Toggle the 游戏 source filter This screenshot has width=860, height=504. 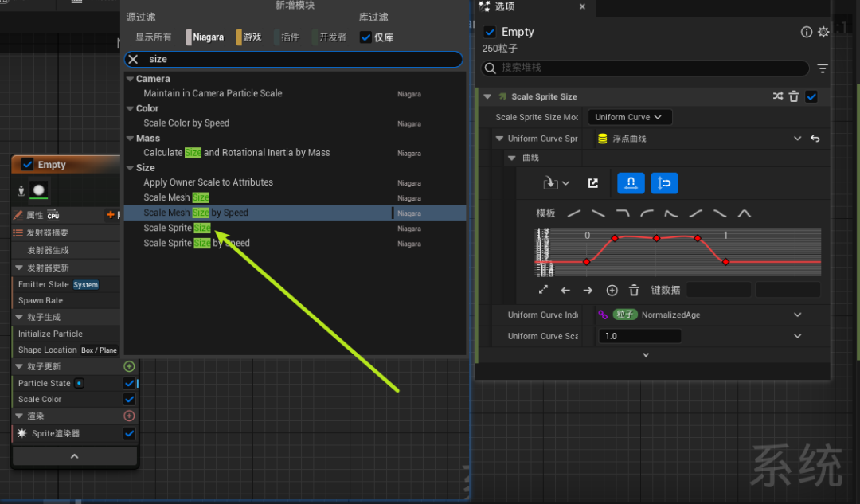coord(249,37)
